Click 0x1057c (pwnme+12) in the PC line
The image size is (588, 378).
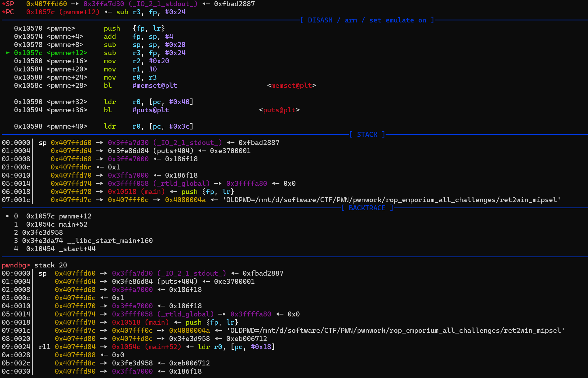(x=63, y=12)
